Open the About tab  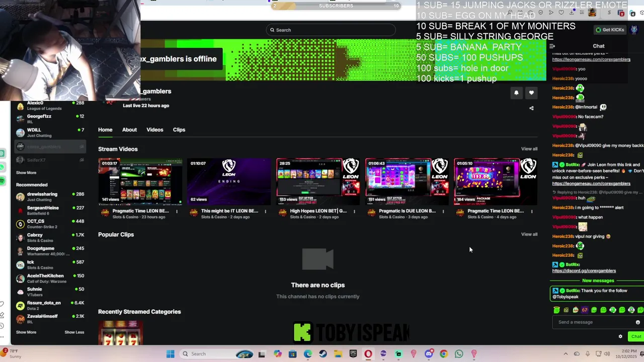[x=129, y=130]
